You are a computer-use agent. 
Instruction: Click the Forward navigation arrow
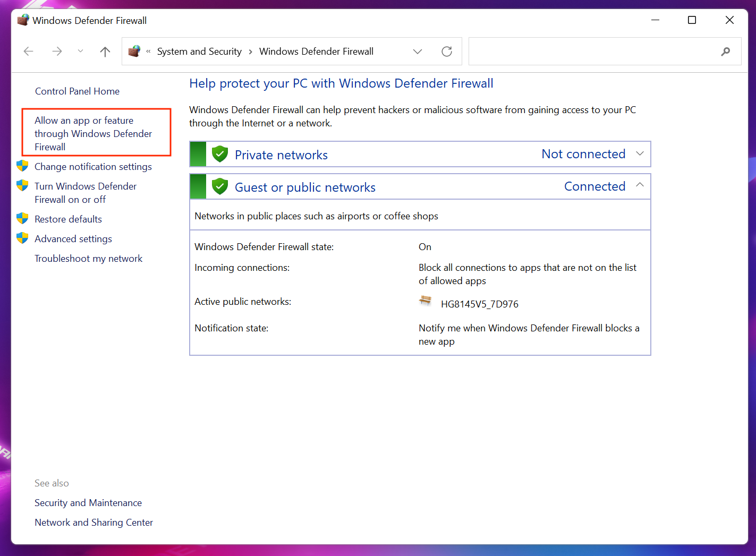click(x=57, y=52)
